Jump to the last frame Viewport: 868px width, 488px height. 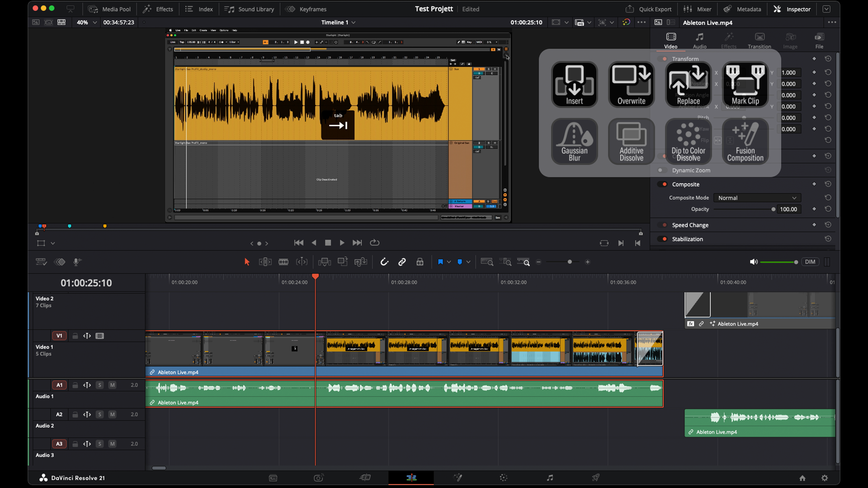[x=357, y=243]
